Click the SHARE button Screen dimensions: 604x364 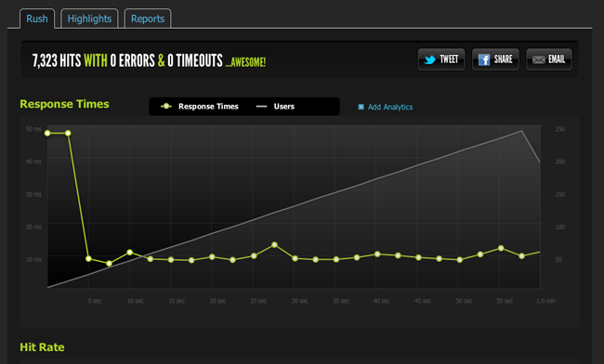coord(495,59)
